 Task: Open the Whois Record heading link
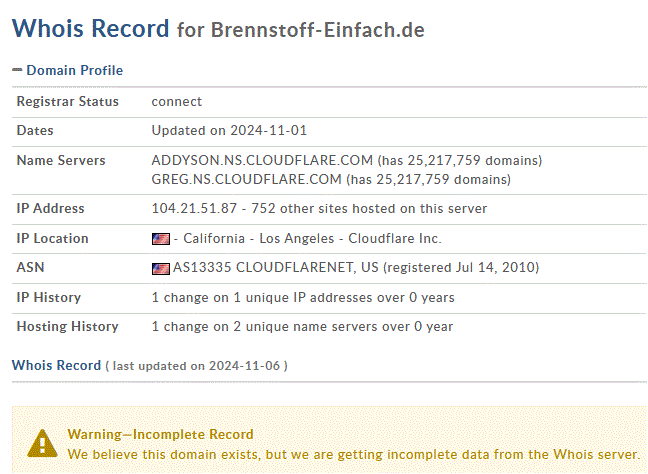click(x=56, y=365)
